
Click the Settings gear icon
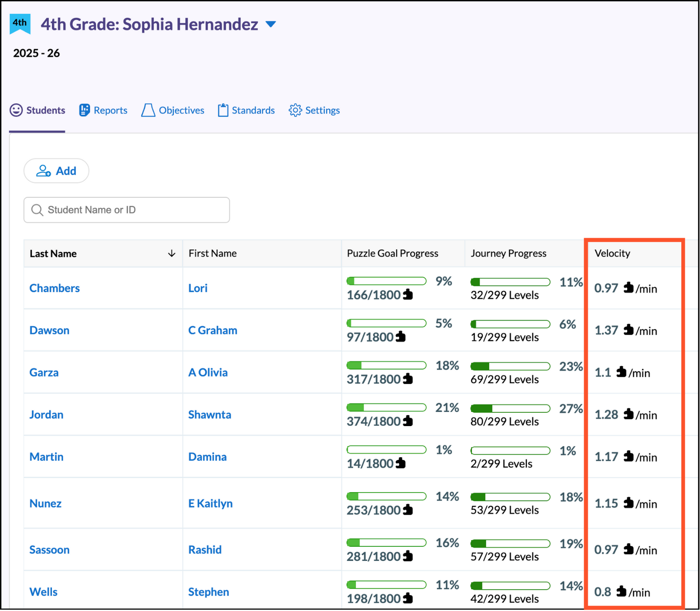(295, 110)
